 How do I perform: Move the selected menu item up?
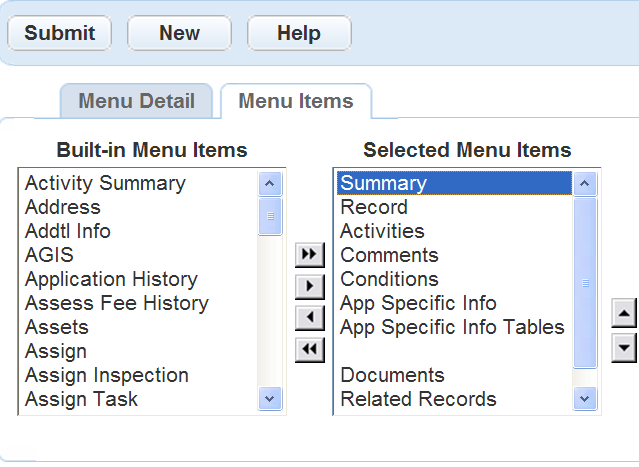point(624,314)
